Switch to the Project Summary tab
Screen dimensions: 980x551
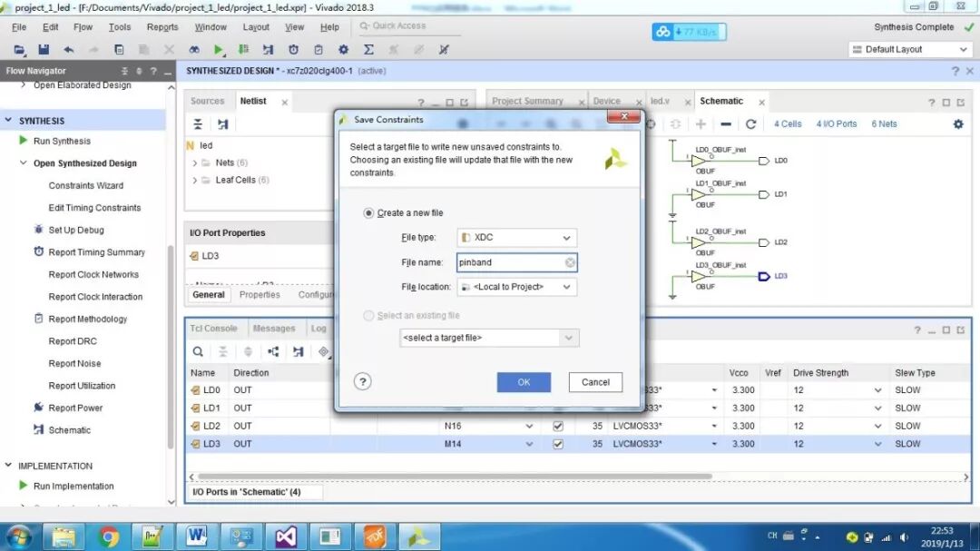coord(527,101)
